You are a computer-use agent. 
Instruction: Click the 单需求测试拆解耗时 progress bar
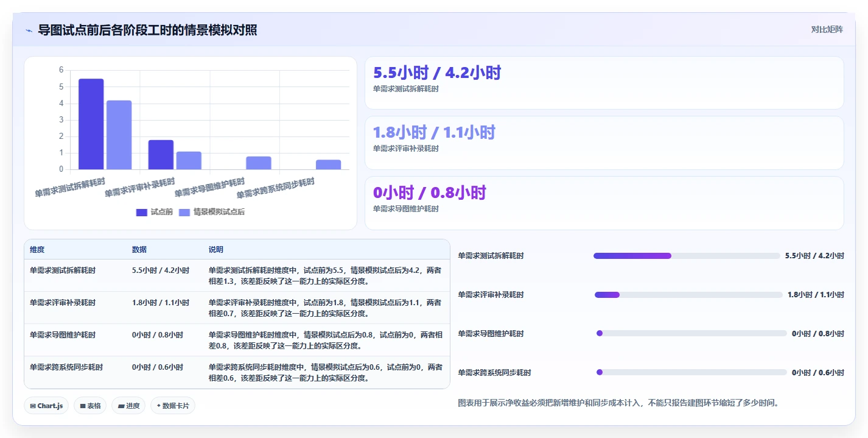coord(686,256)
